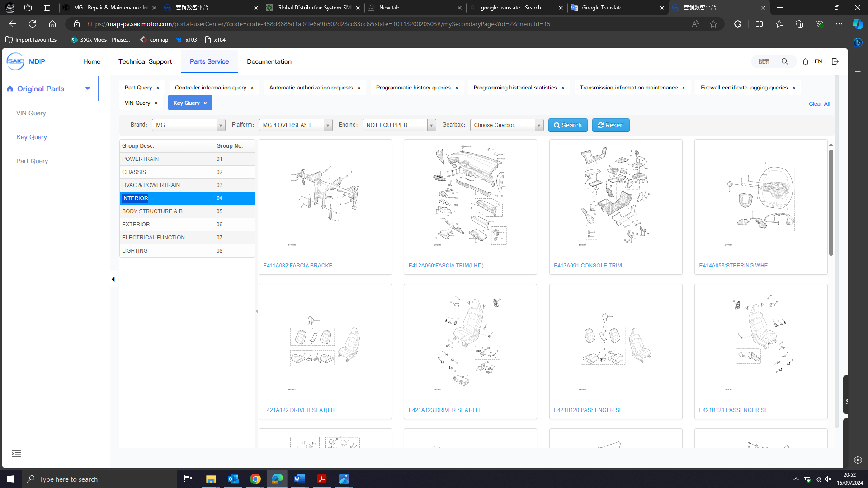Screen dimensions: 868x488
Task: Switch to Controller information query tab
Action: point(211,88)
